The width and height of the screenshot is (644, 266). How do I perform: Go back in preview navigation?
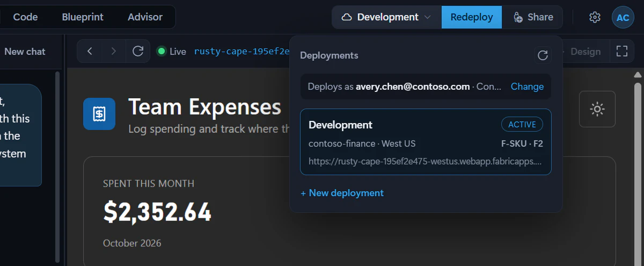tap(90, 51)
